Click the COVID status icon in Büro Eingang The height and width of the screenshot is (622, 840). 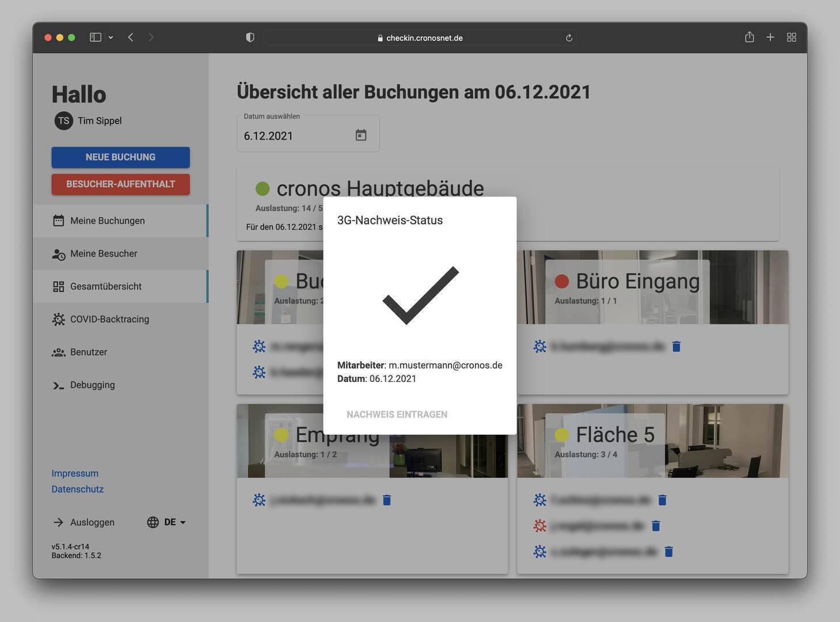(539, 346)
